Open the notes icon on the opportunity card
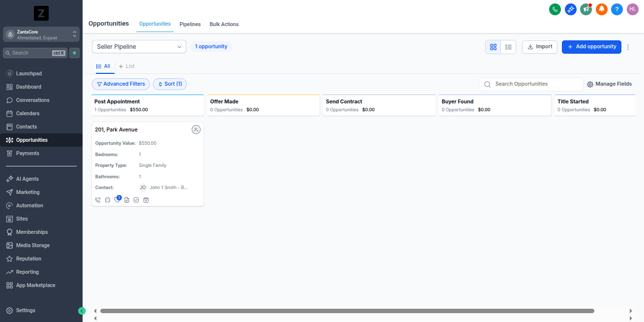 [127, 199]
